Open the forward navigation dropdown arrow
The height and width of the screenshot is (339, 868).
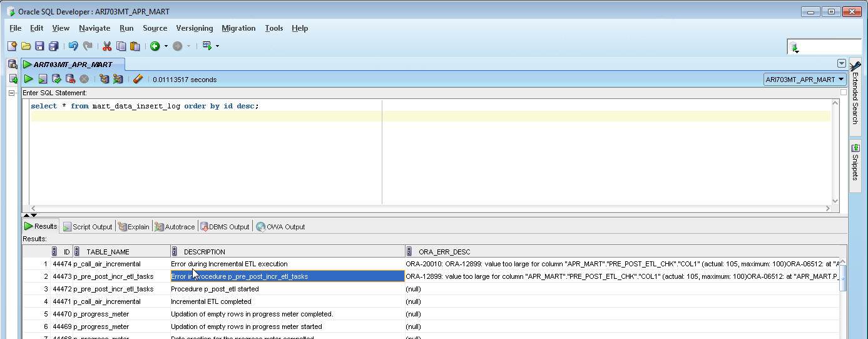click(188, 46)
